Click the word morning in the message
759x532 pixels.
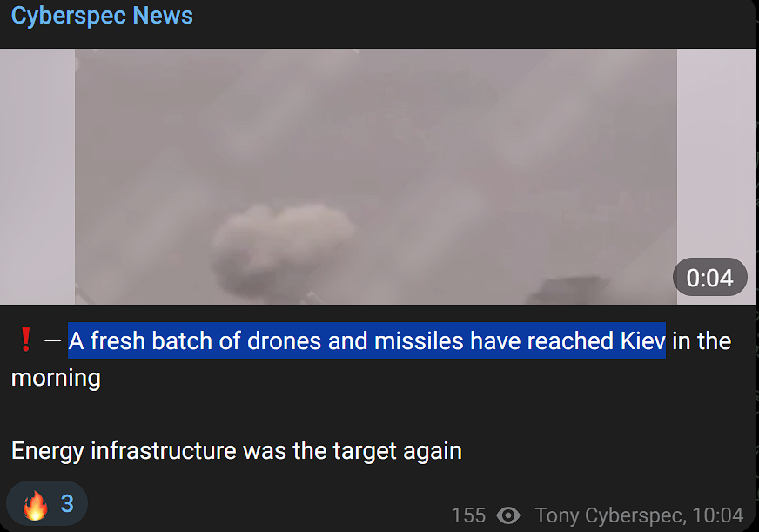click(x=57, y=379)
